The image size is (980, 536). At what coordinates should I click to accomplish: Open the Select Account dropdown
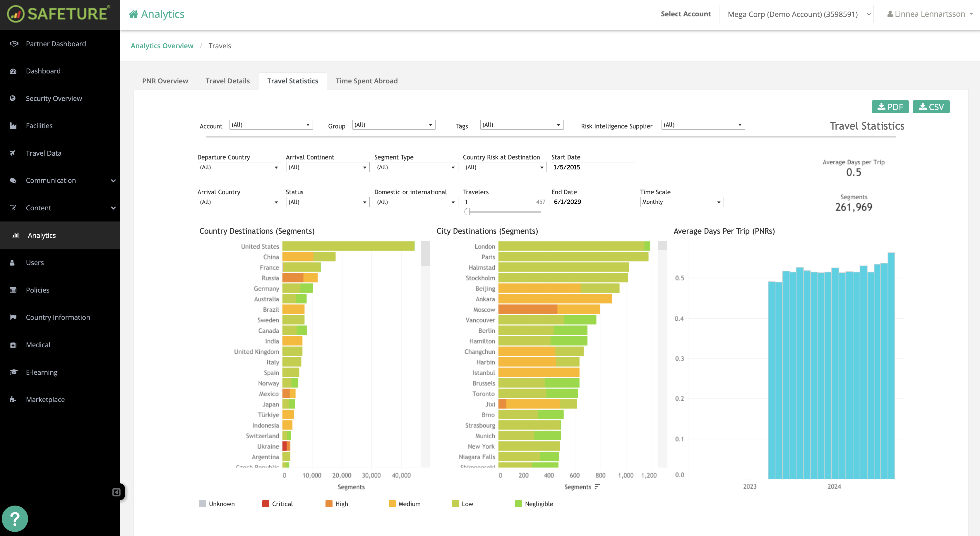click(x=796, y=14)
